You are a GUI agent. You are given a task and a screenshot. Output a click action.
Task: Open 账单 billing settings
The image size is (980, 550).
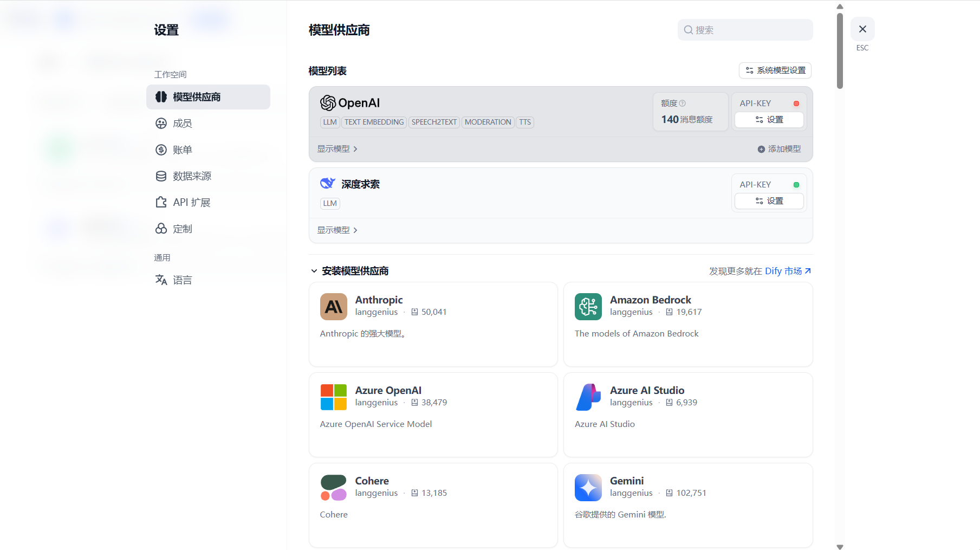pos(208,150)
